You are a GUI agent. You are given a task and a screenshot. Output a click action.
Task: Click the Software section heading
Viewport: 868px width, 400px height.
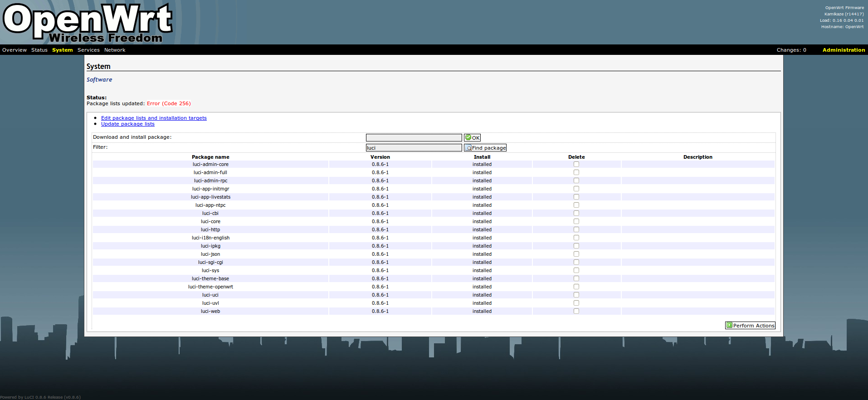[x=99, y=79]
